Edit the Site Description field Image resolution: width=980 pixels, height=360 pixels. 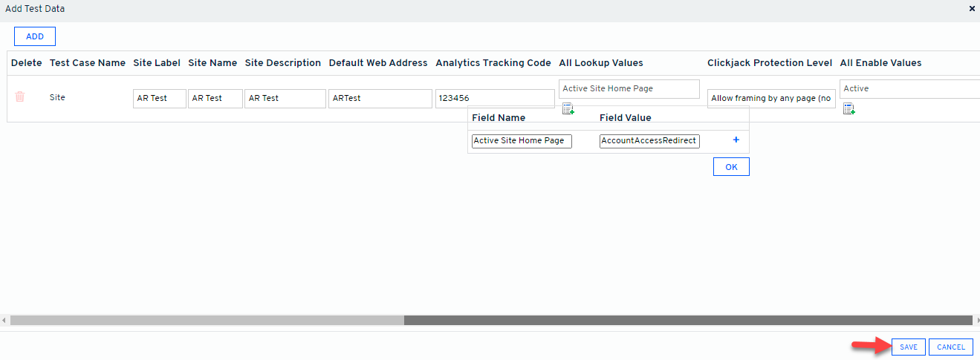(285, 99)
